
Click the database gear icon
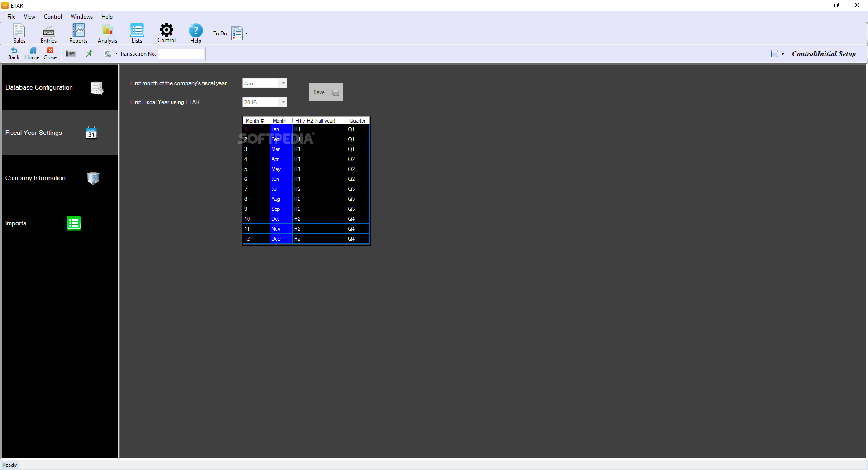tap(97, 88)
